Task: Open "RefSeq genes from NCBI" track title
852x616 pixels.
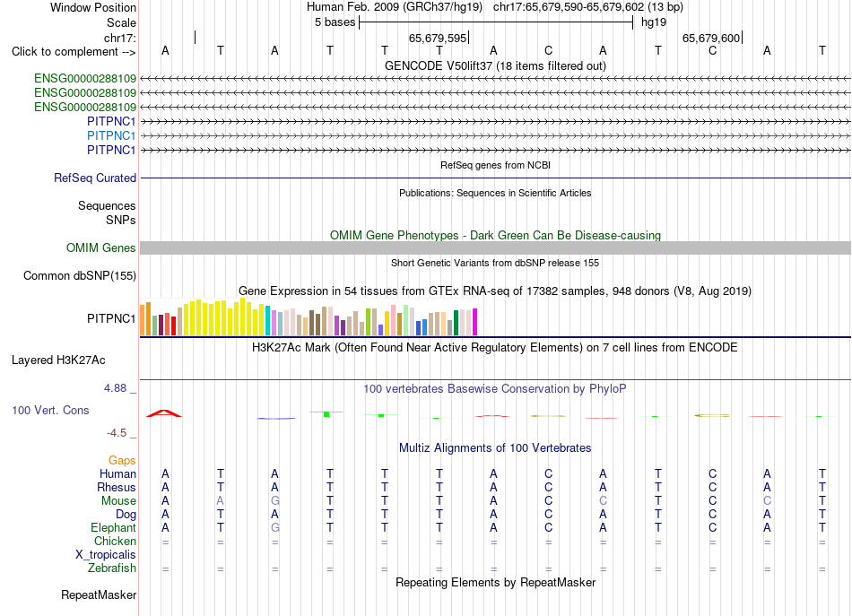Action: click(495, 165)
